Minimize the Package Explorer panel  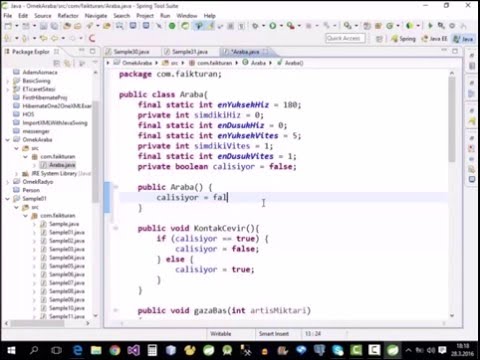pyautogui.click(x=82, y=51)
